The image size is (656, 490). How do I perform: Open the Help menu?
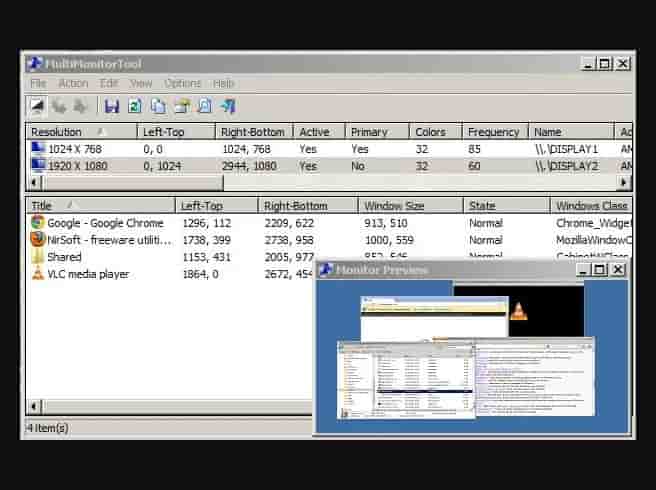point(223,83)
